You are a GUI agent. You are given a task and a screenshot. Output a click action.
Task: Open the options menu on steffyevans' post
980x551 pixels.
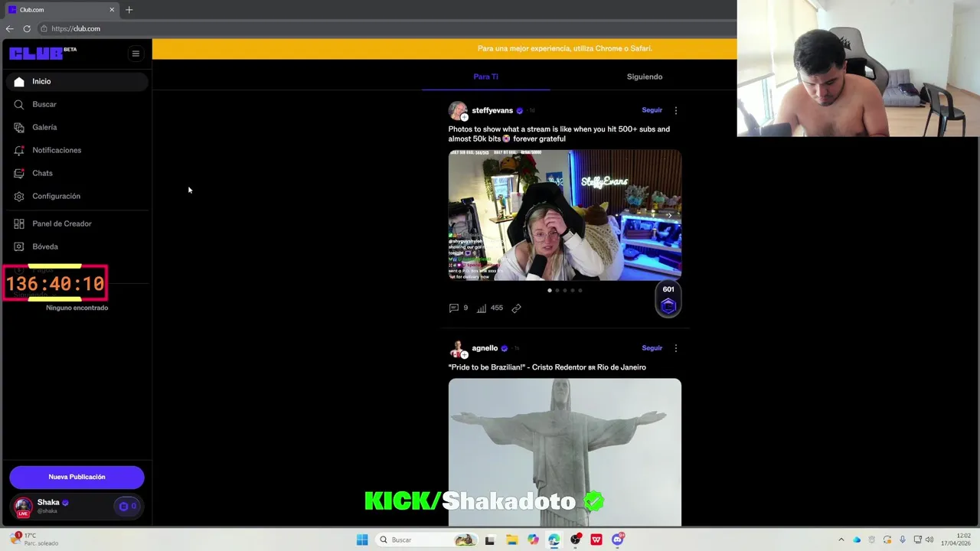point(675,110)
